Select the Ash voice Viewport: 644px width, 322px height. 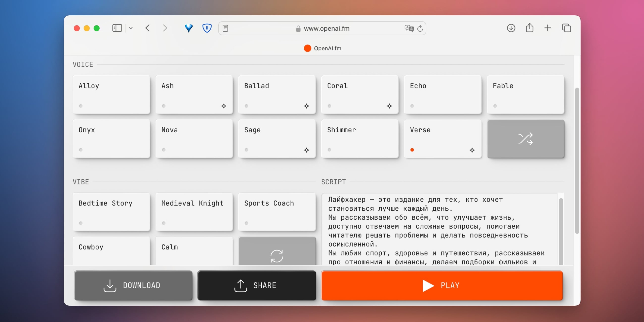(194, 95)
